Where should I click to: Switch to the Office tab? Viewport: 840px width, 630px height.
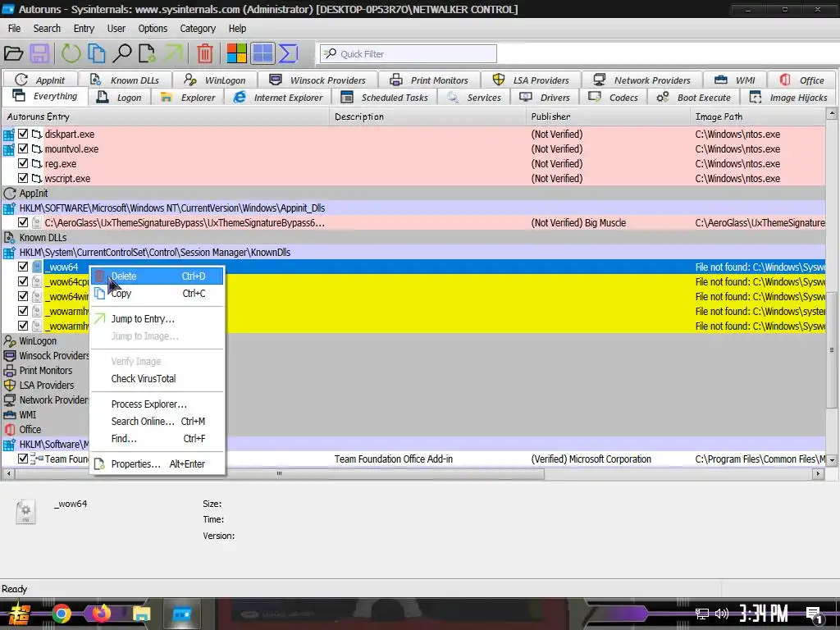(802, 80)
